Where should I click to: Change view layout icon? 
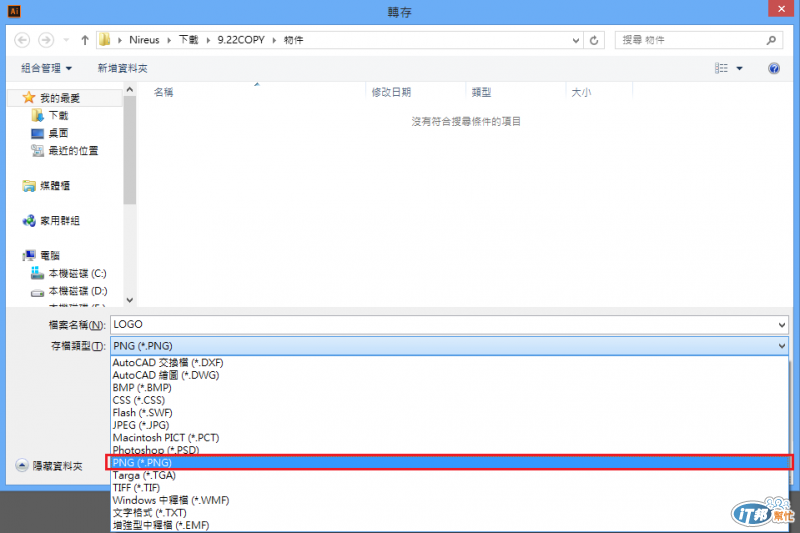(x=721, y=68)
